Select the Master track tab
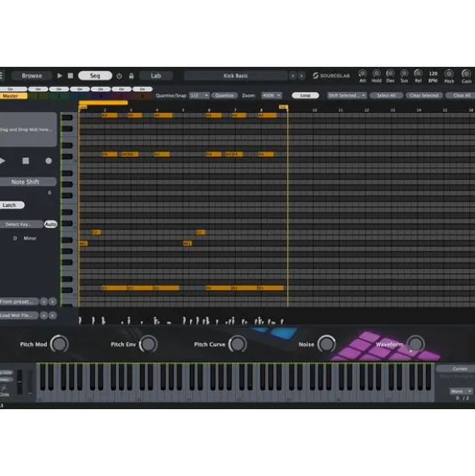The height and width of the screenshot is (476, 475). coord(14,96)
